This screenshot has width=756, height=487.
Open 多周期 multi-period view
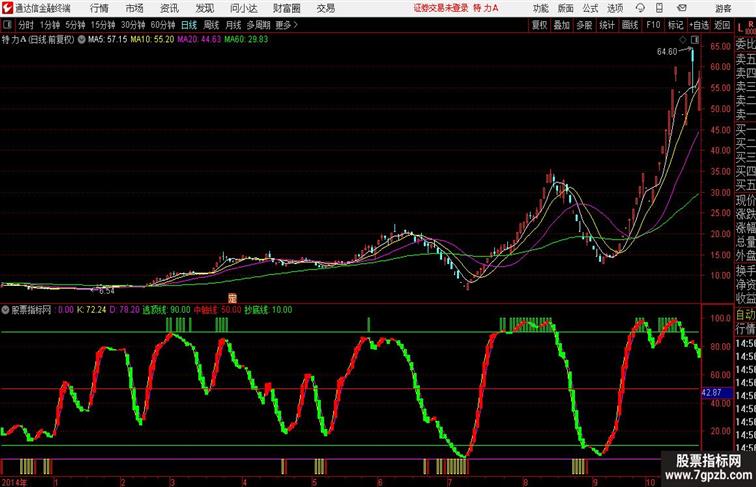coord(259,25)
